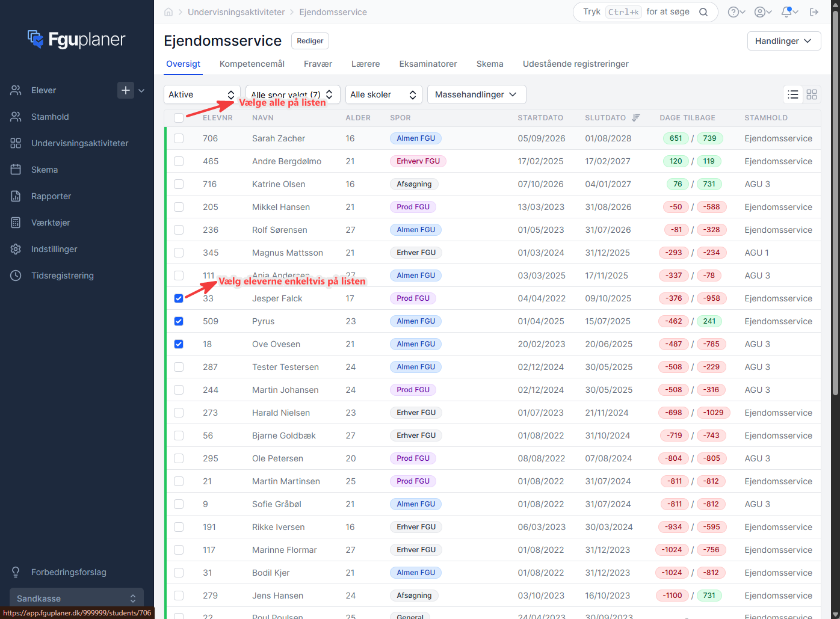Uncheck the box for Jesper Falck
The height and width of the screenshot is (619, 840).
tap(179, 298)
